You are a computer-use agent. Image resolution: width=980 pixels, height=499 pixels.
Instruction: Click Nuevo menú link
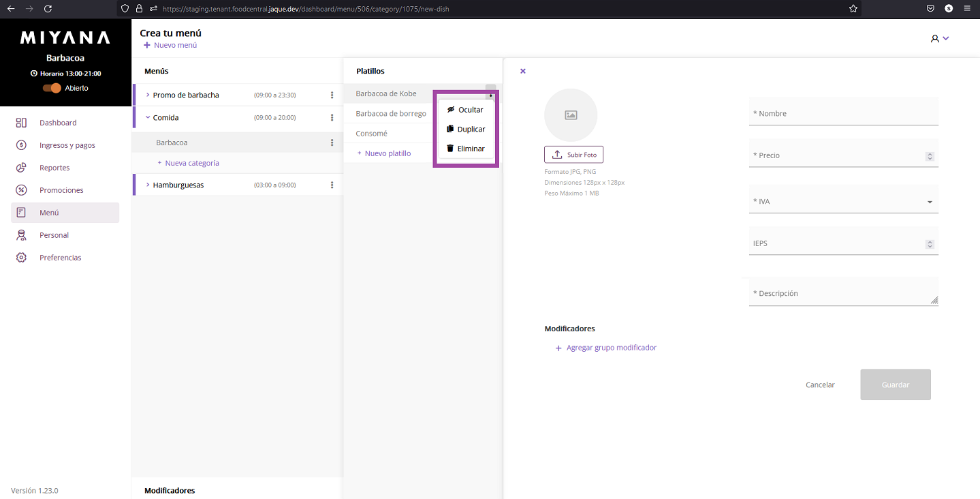click(x=170, y=45)
